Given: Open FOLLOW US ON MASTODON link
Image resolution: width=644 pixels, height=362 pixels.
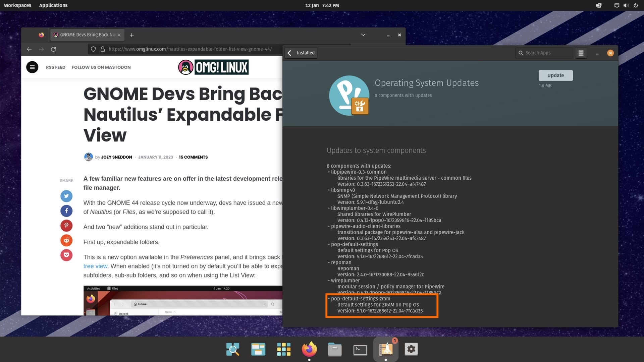Looking at the screenshot, I should [101, 67].
